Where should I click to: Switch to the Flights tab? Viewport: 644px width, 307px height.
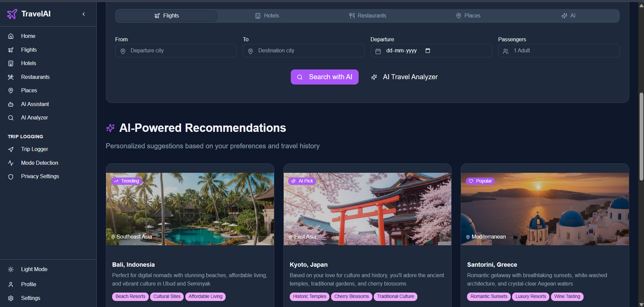tap(167, 16)
